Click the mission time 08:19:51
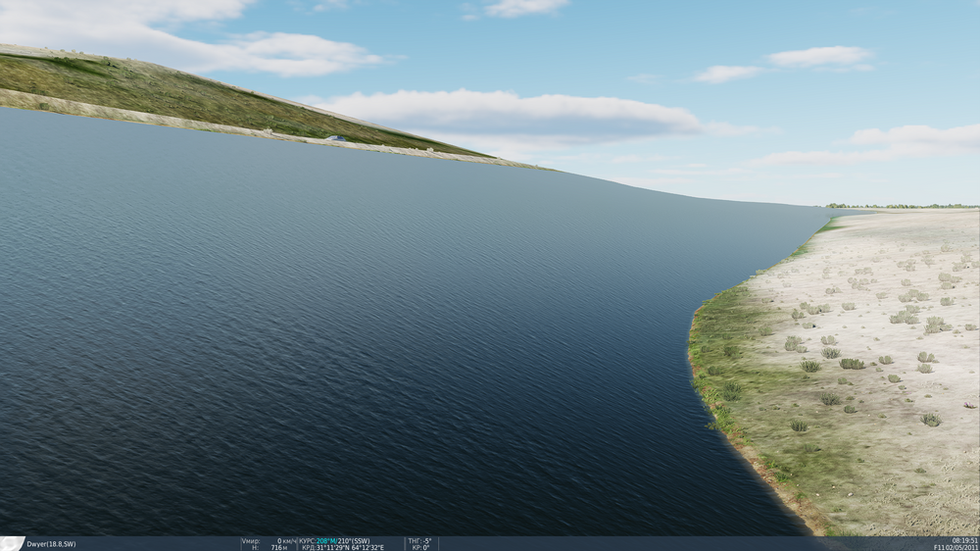 [x=965, y=541]
